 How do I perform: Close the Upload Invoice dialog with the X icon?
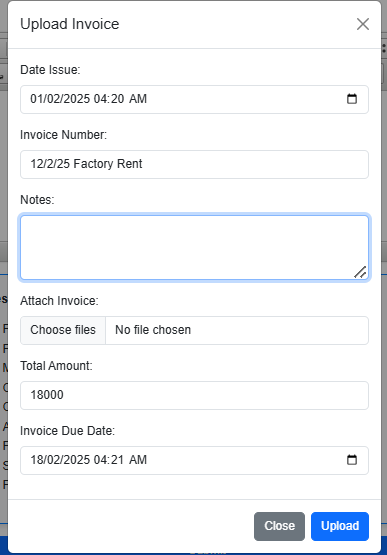363,24
